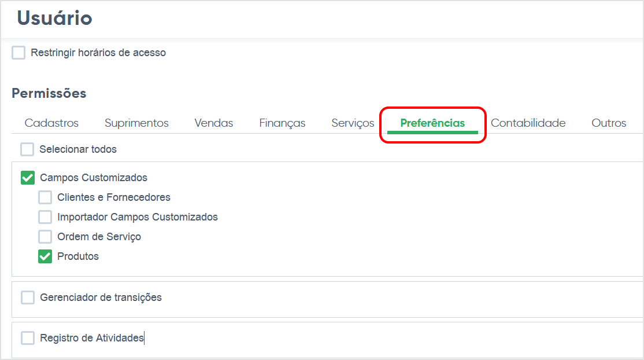
Task: Select the Finanças tab
Action: pyautogui.click(x=282, y=123)
